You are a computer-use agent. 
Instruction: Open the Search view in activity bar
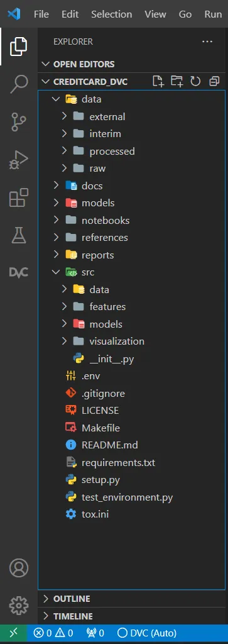click(18, 84)
